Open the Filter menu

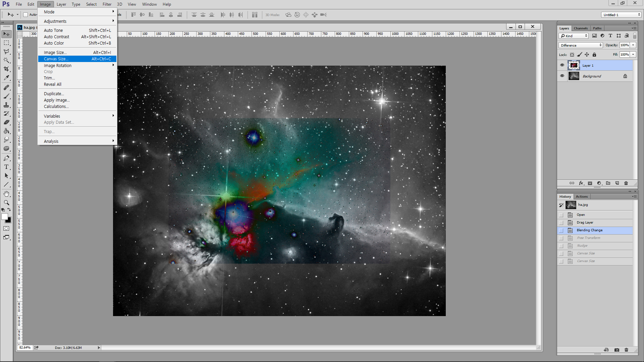point(107,4)
